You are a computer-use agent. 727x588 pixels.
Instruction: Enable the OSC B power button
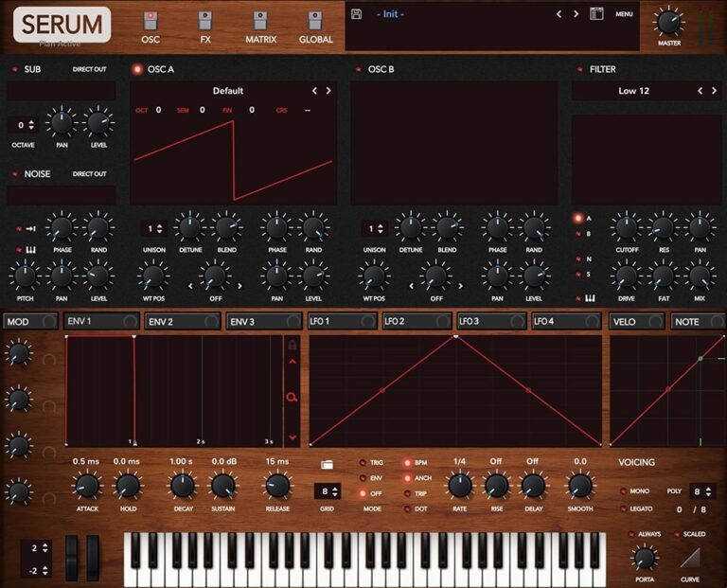pos(358,69)
